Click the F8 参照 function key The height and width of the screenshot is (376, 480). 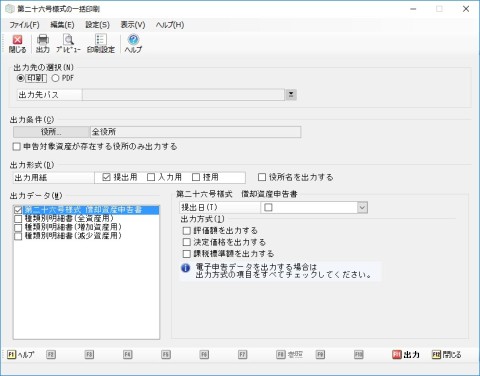[289, 355]
